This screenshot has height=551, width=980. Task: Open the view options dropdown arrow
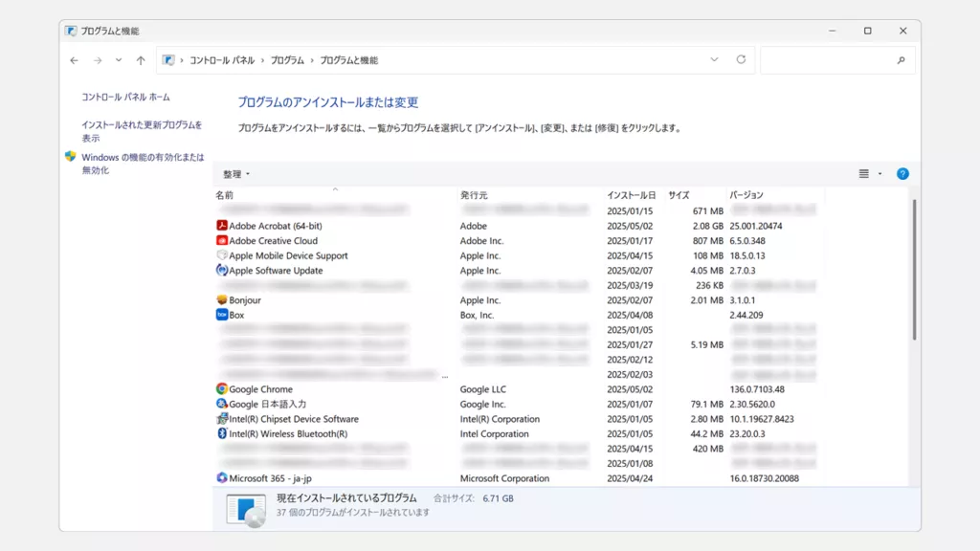coord(880,174)
